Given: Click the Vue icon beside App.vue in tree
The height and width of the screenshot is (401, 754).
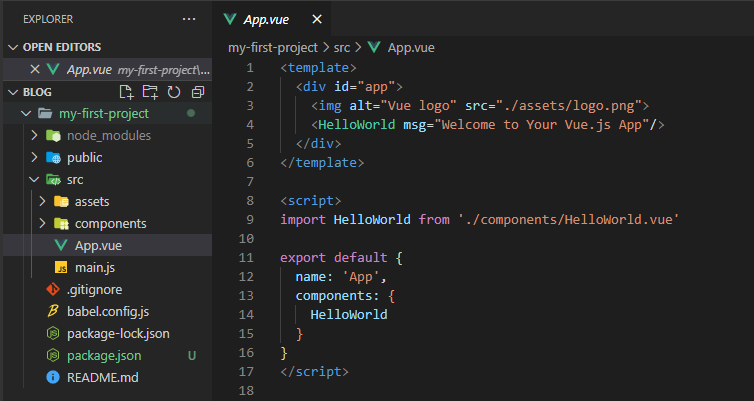Looking at the screenshot, I should click(61, 245).
